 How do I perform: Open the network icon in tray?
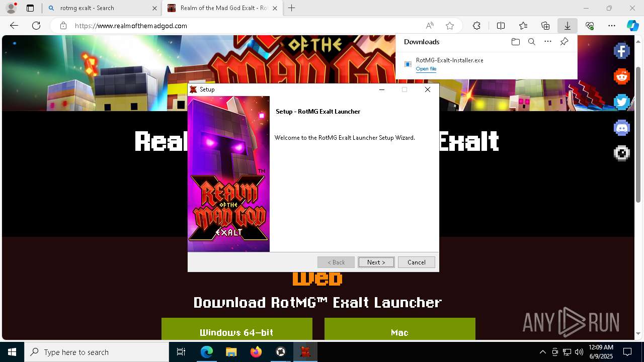[567, 352]
